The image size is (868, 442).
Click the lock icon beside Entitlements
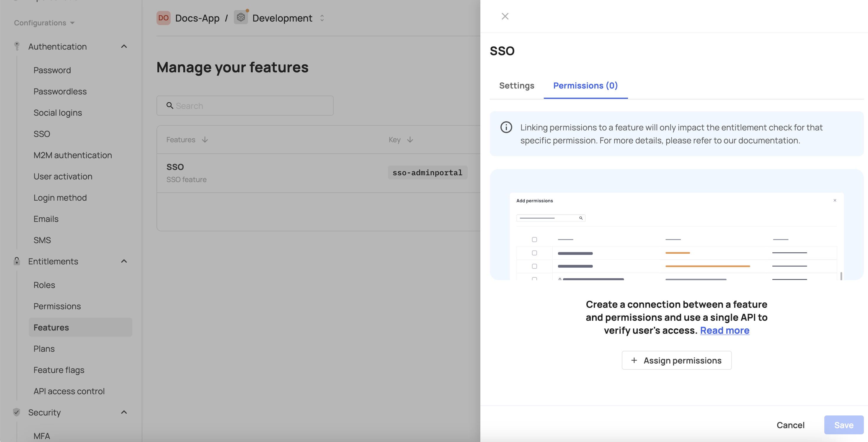[x=17, y=261]
